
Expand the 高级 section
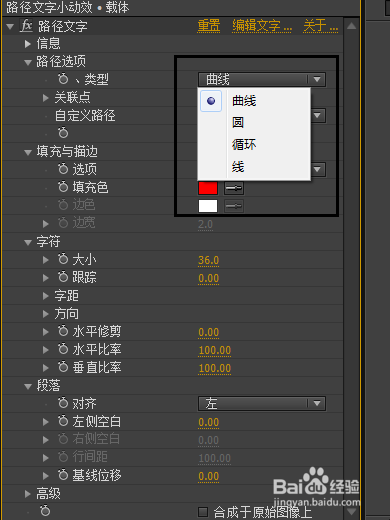pos(28,494)
